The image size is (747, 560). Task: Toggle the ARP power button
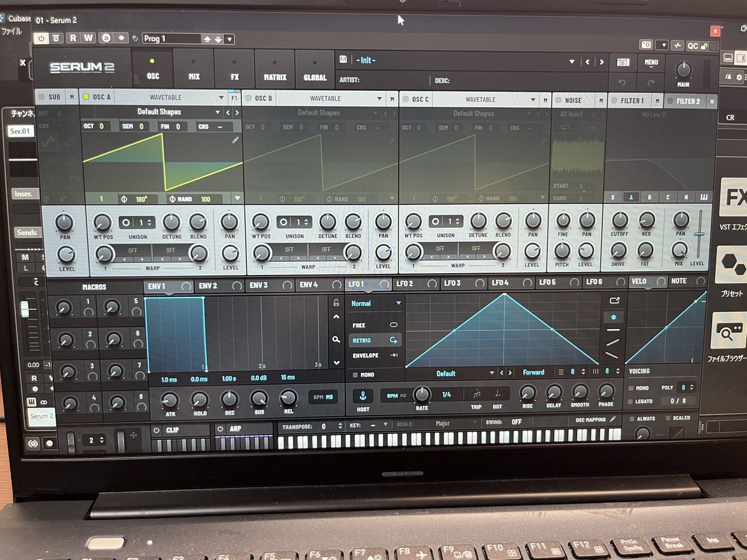(220, 429)
